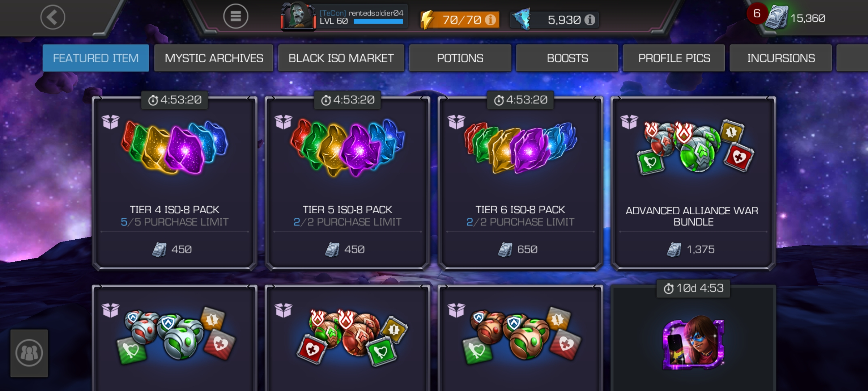868x391 pixels.
Task: Tap the energy info icon beside 70/70
Action: pos(490,20)
